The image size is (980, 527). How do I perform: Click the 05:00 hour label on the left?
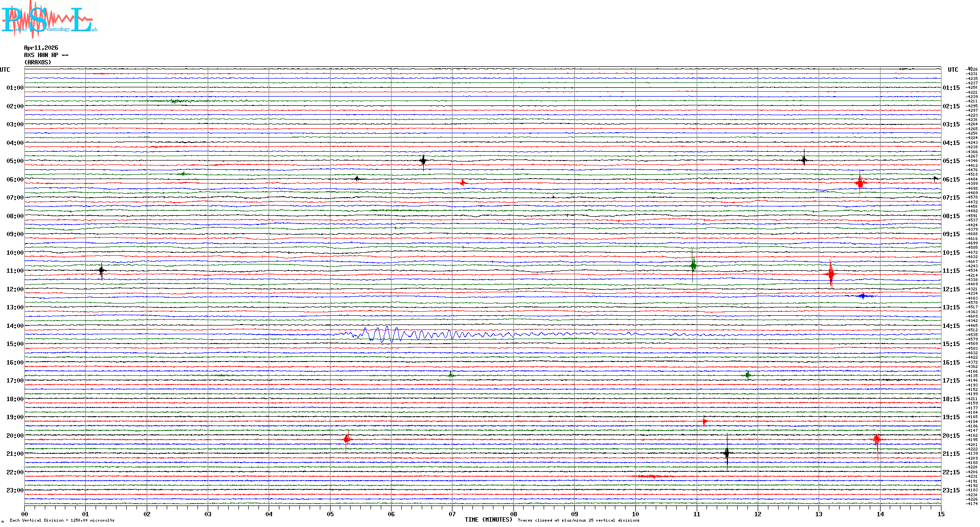tap(15, 161)
